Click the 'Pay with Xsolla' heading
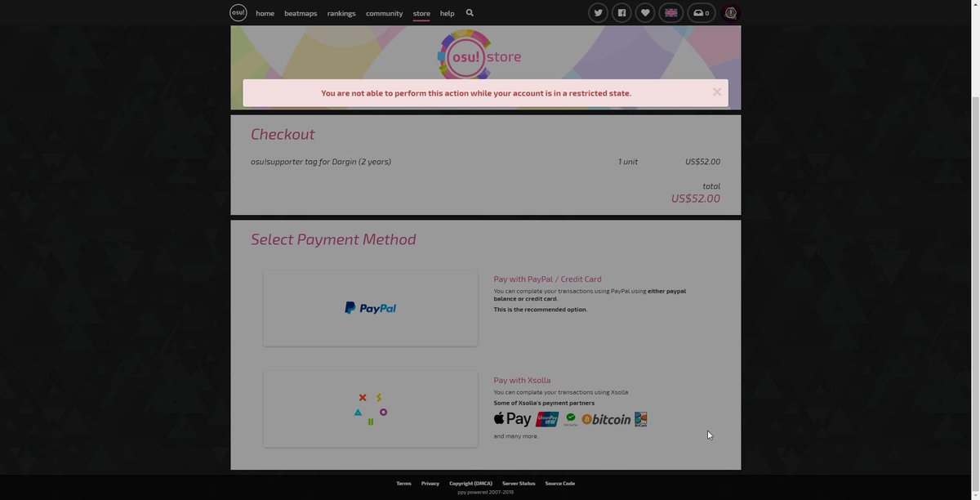Image resolution: width=980 pixels, height=500 pixels. (x=523, y=381)
